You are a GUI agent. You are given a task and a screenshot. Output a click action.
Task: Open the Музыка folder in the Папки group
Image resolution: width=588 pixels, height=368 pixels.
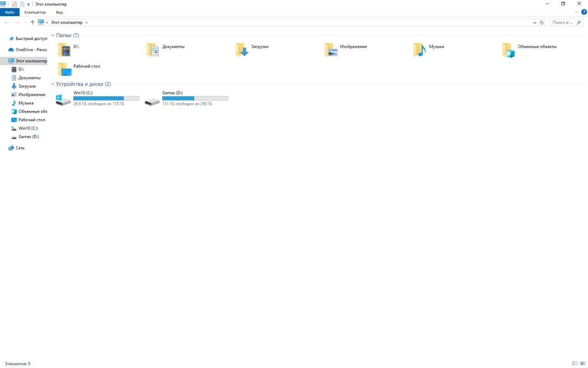pos(429,49)
